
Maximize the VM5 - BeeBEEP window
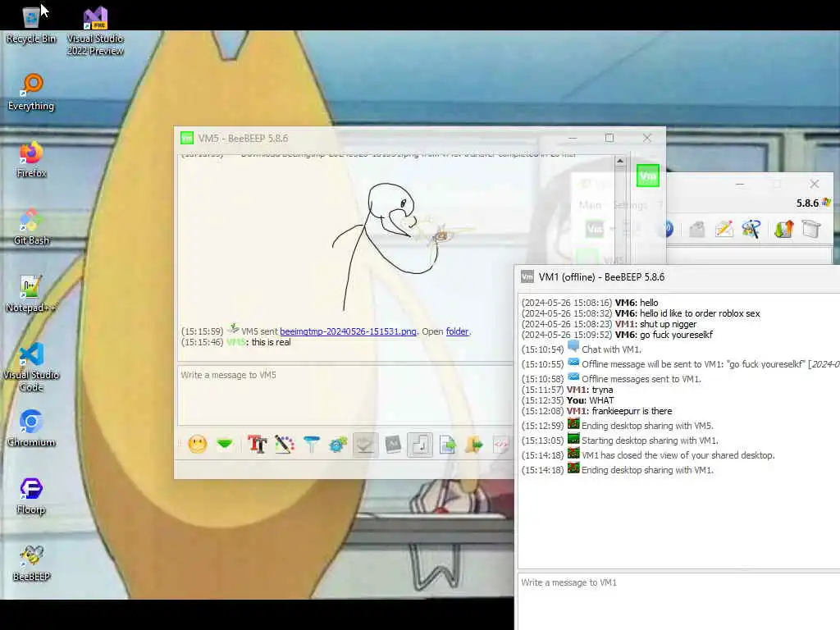click(x=609, y=138)
